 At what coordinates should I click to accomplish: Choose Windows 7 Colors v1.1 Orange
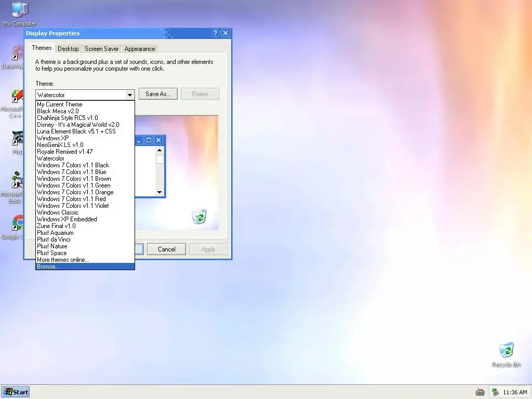[85, 192]
